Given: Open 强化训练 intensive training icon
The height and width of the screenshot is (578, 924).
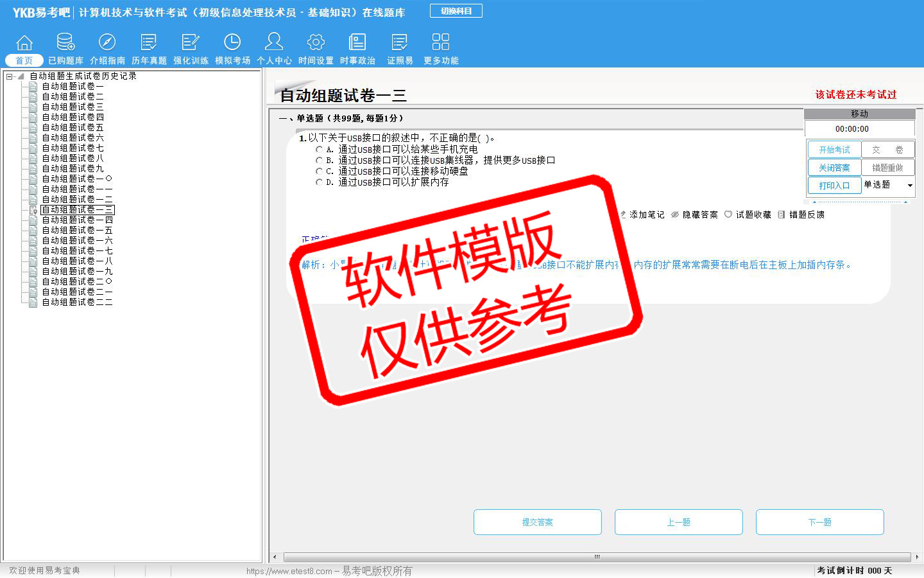Looking at the screenshot, I should pos(191,42).
